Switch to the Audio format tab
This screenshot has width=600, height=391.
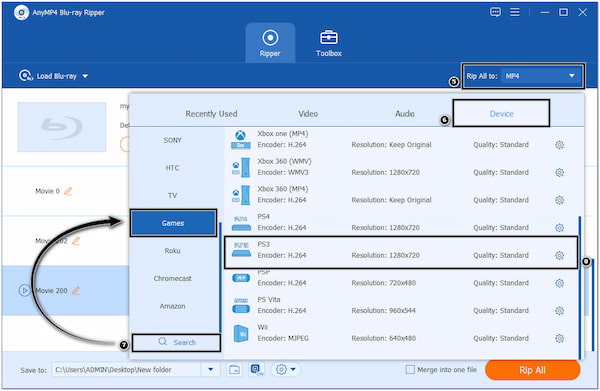(x=404, y=114)
